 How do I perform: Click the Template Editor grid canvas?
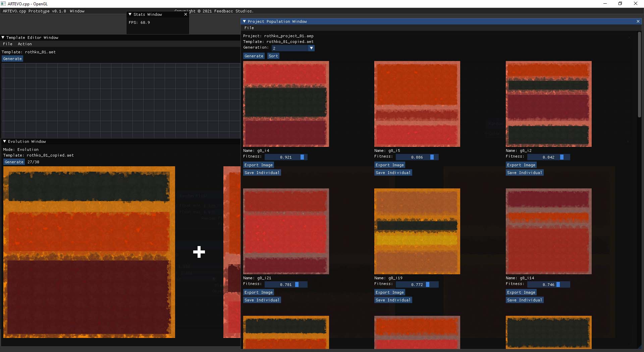click(121, 101)
